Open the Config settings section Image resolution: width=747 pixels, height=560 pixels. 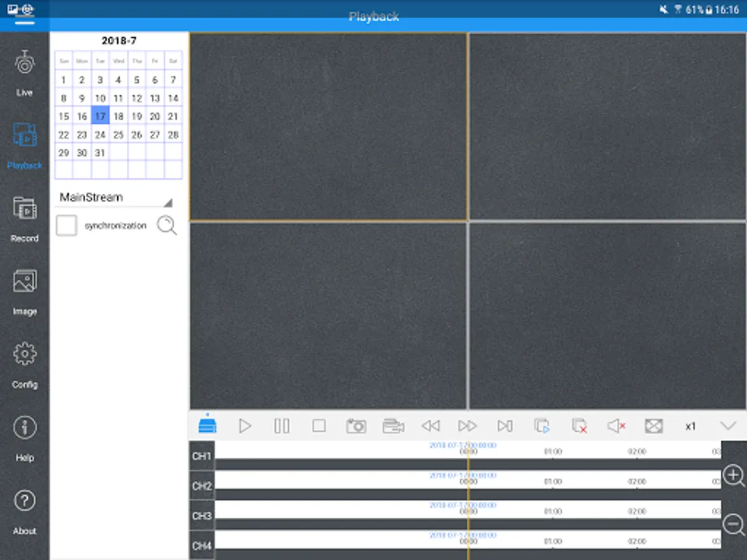(x=25, y=365)
